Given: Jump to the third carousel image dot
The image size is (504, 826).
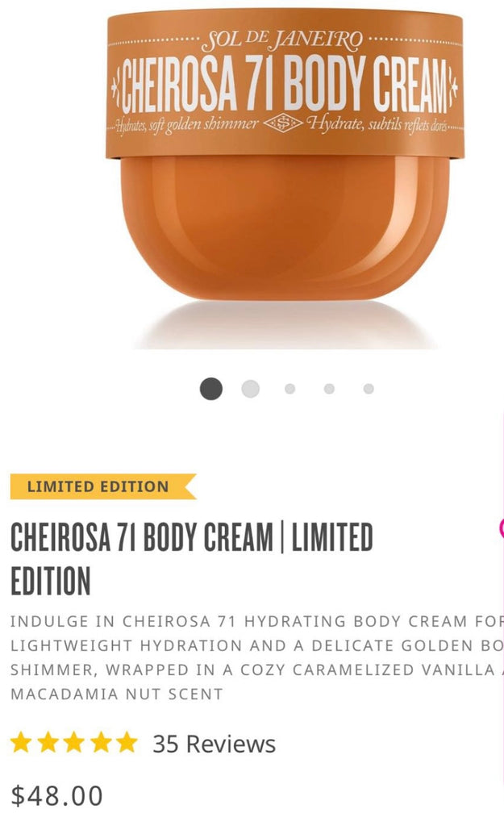Looking at the screenshot, I should point(289,389).
